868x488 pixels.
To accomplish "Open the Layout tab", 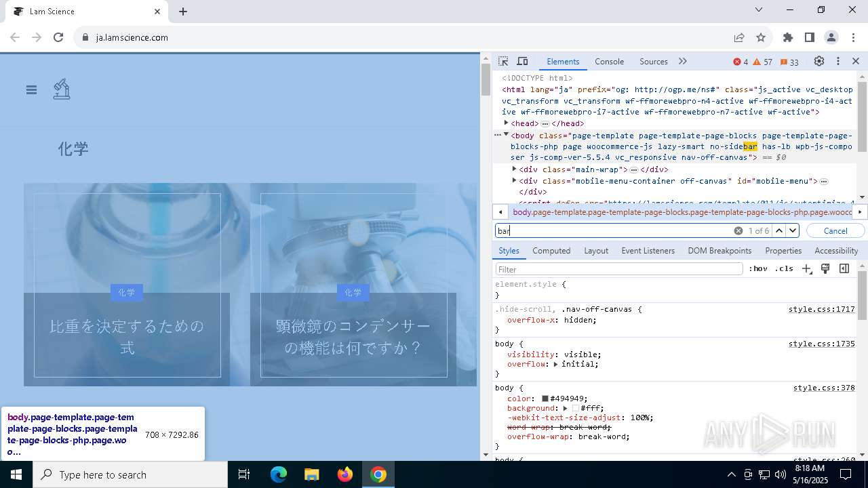I will pos(596,250).
